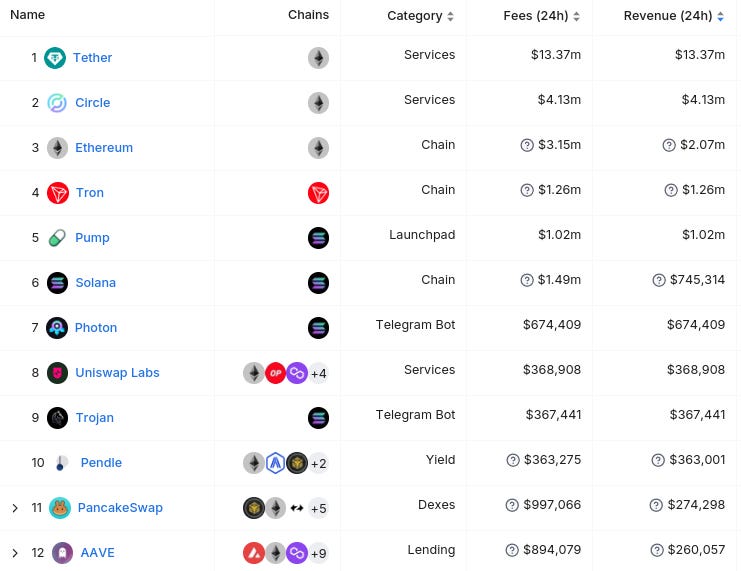Image resolution: width=741 pixels, height=571 pixels.
Task: Click help icon beside Ethereum fees $3.15m
Action: pos(527,145)
